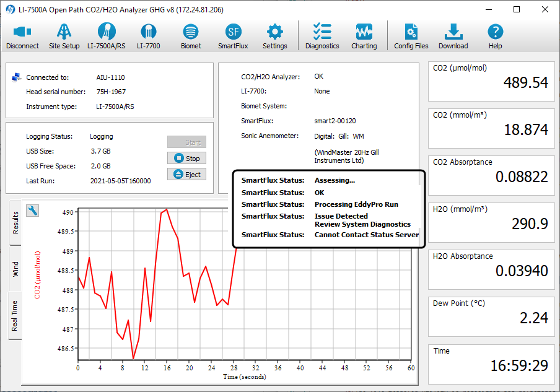
Task: Click the USB Free Space value 2.0 GB
Action: click(x=101, y=166)
